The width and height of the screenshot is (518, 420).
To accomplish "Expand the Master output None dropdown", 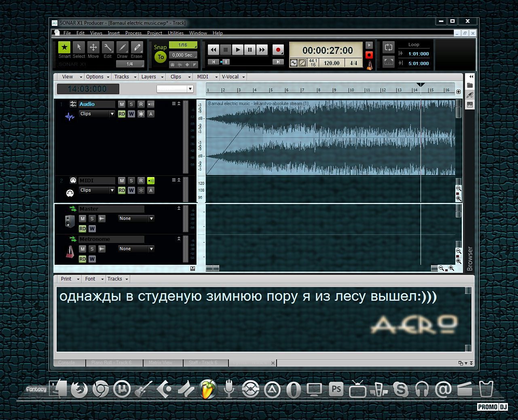I will pyautogui.click(x=136, y=219).
